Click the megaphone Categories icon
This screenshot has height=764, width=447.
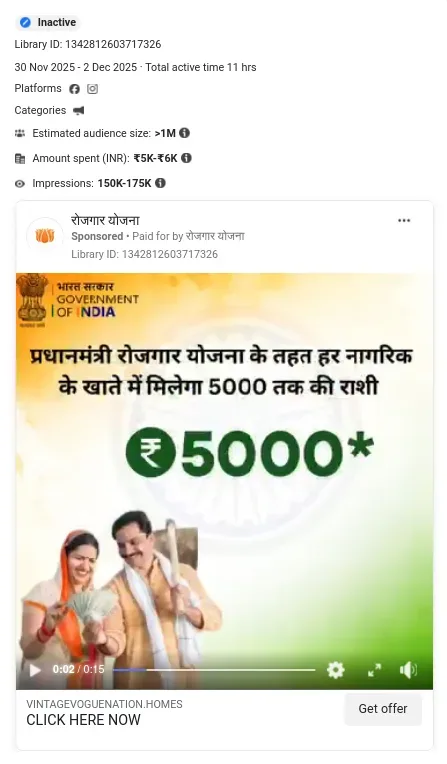(x=78, y=111)
